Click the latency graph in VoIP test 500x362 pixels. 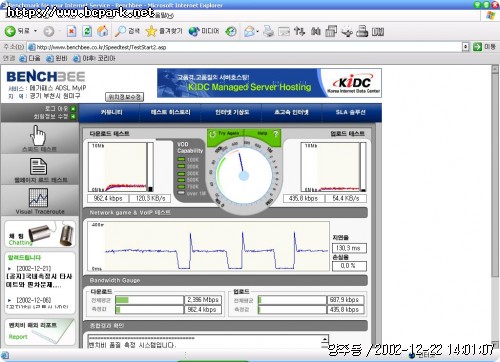point(208,246)
